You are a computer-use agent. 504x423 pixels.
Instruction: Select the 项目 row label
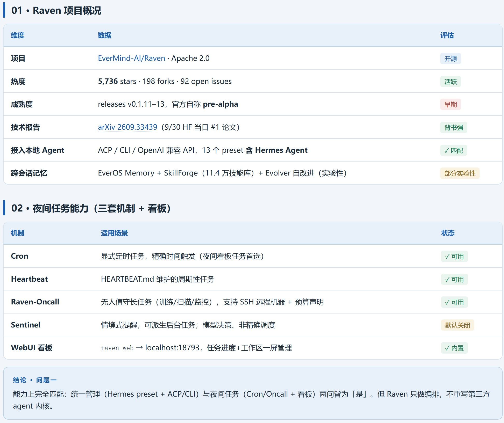pos(18,58)
